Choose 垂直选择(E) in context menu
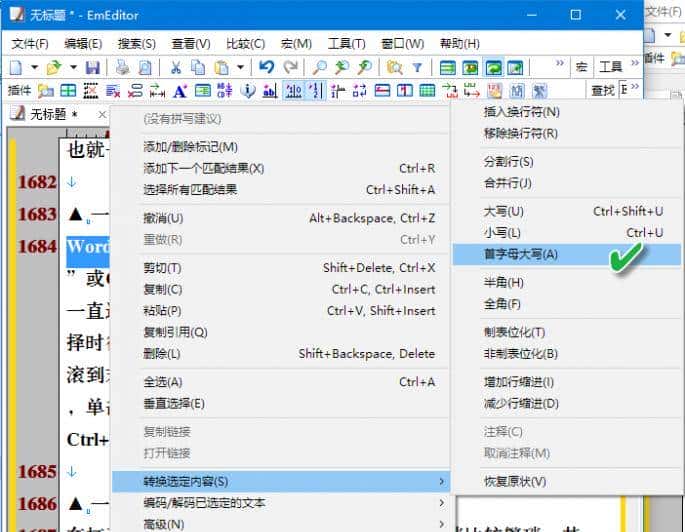Screen dimensions: 685x532 click(280, 403)
